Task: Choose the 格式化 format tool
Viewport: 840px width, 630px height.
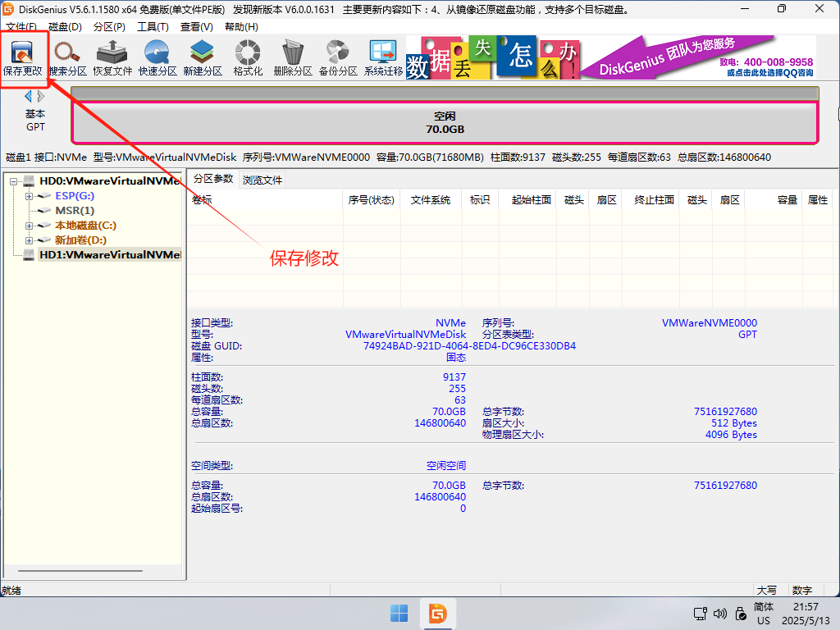Action: pos(248,58)
